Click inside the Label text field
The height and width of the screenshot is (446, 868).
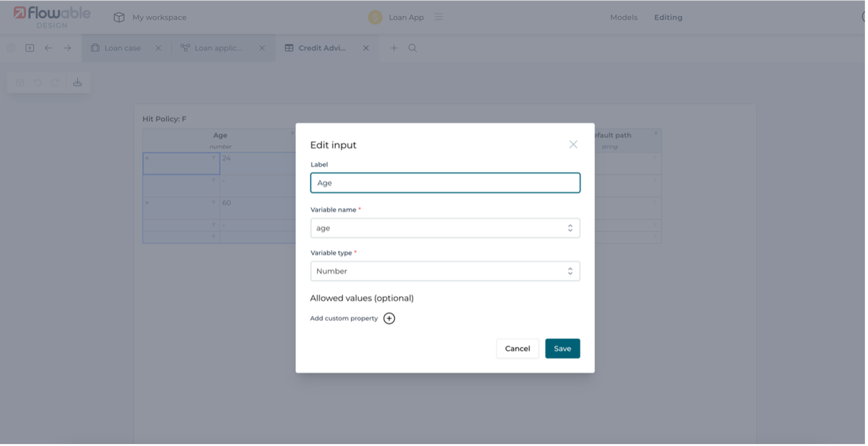click(445, 183)
